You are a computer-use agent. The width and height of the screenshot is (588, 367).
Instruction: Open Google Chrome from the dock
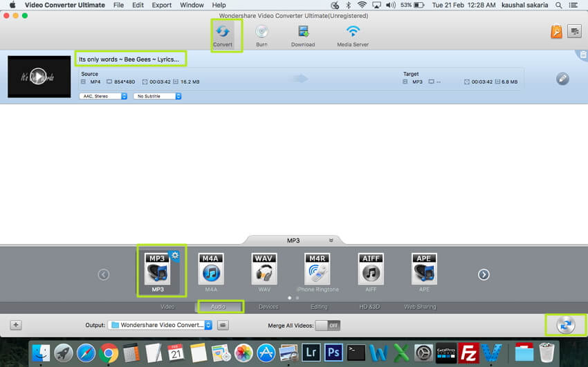109,353
